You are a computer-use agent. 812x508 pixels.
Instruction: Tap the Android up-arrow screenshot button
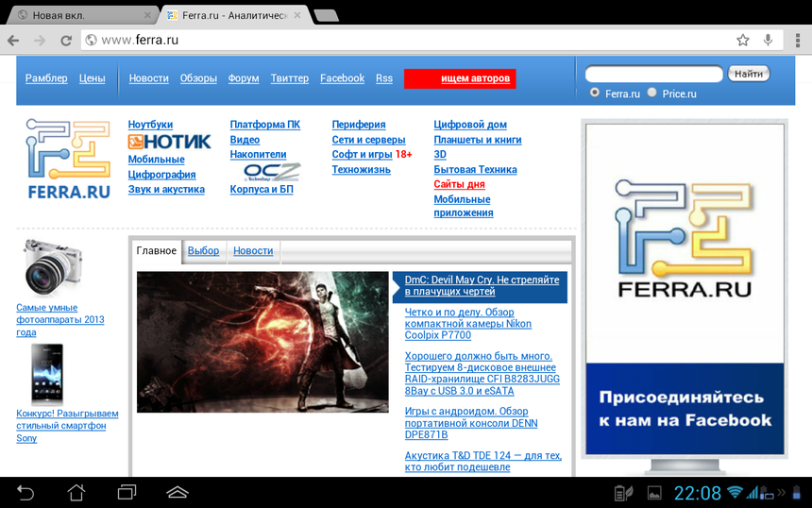[178, 492]
